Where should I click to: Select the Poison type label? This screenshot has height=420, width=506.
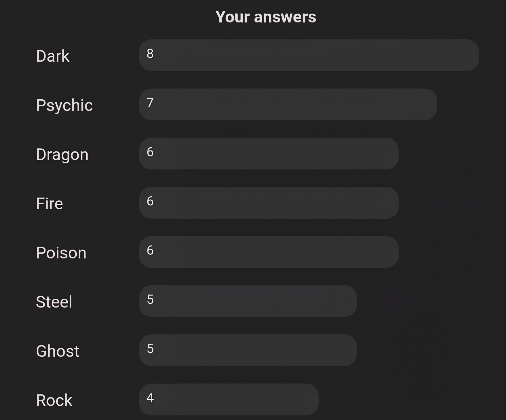coord(61,253)
